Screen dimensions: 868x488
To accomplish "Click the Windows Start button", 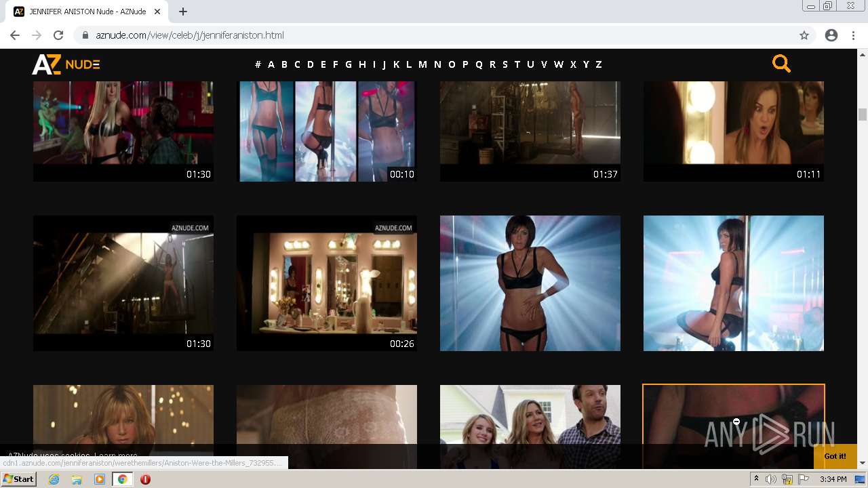I will pyautogui.click(x=18, y=479).
